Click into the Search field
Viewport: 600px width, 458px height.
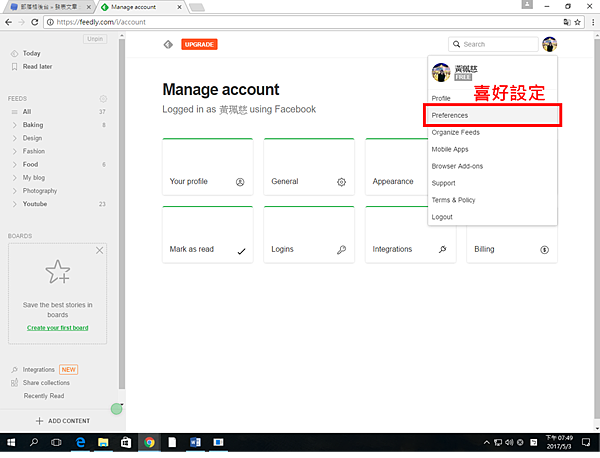pyautogui.click(x=493, y=44)
